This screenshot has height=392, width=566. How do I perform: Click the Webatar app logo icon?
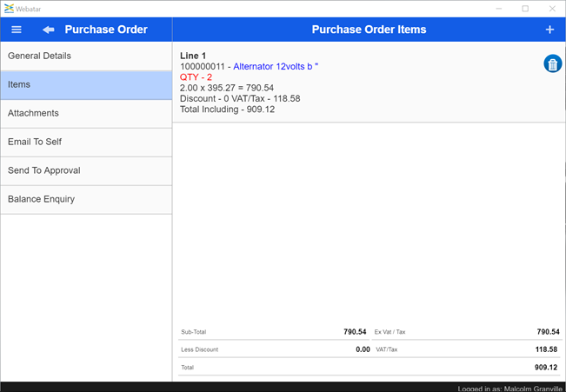pyautogui.click(x=9, y=9)
